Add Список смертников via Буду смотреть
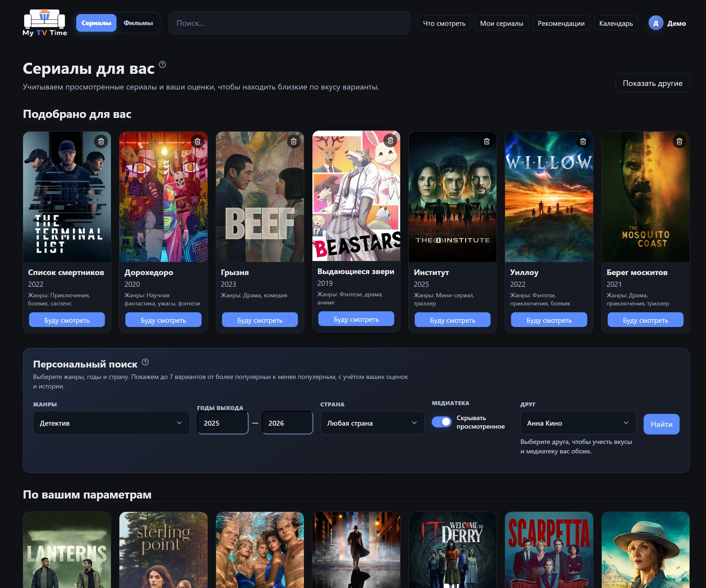This screenshot has width=706, height=588. click(67, 320)
